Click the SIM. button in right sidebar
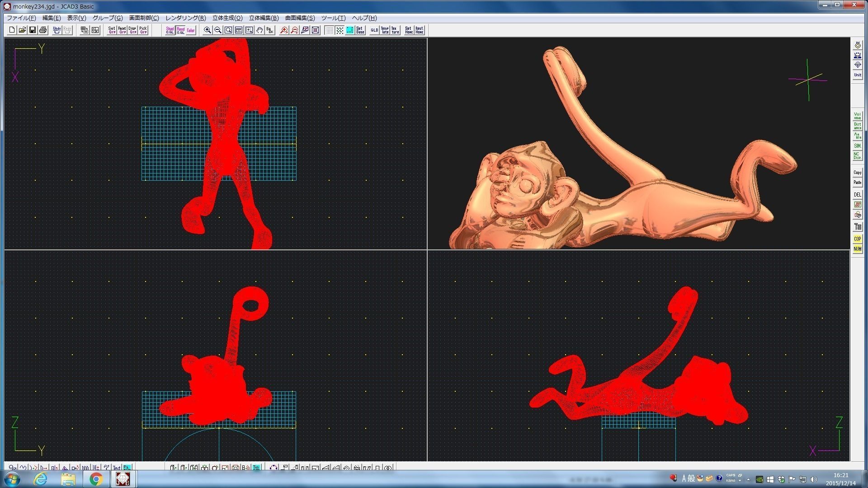Screen dimensions: 868x488 click(857, 146)
